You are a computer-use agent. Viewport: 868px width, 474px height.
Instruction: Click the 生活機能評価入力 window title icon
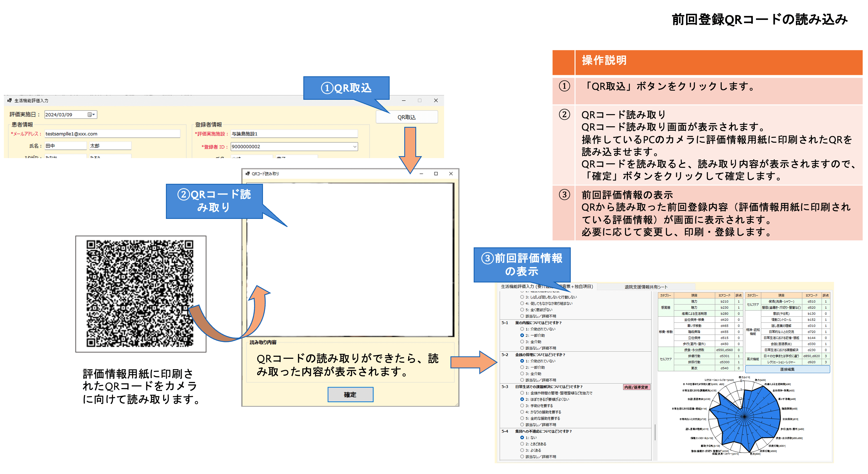click(9, 100)
